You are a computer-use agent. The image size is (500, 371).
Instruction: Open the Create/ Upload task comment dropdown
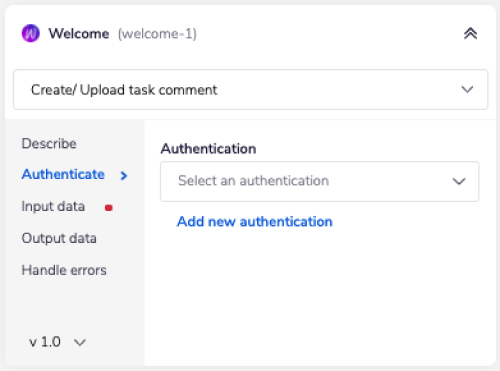pos(251,89)
